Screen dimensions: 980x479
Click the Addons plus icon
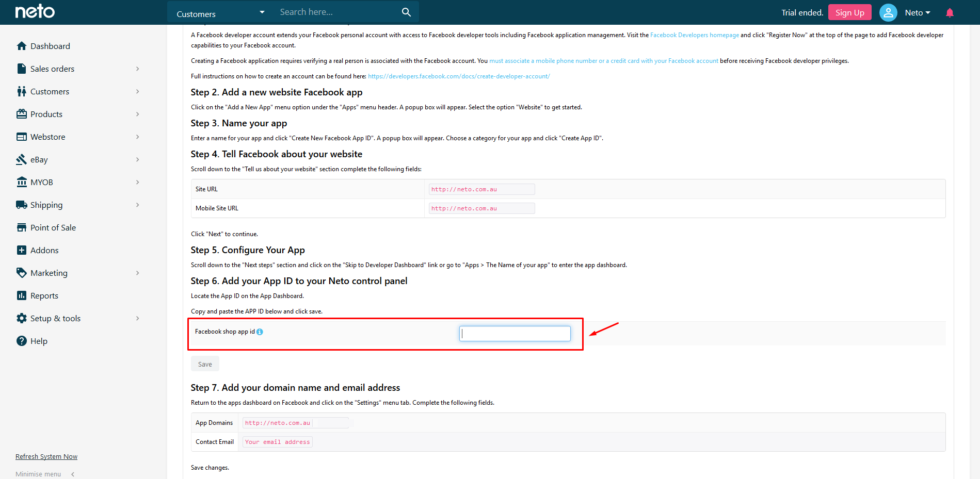click(22, 250)
